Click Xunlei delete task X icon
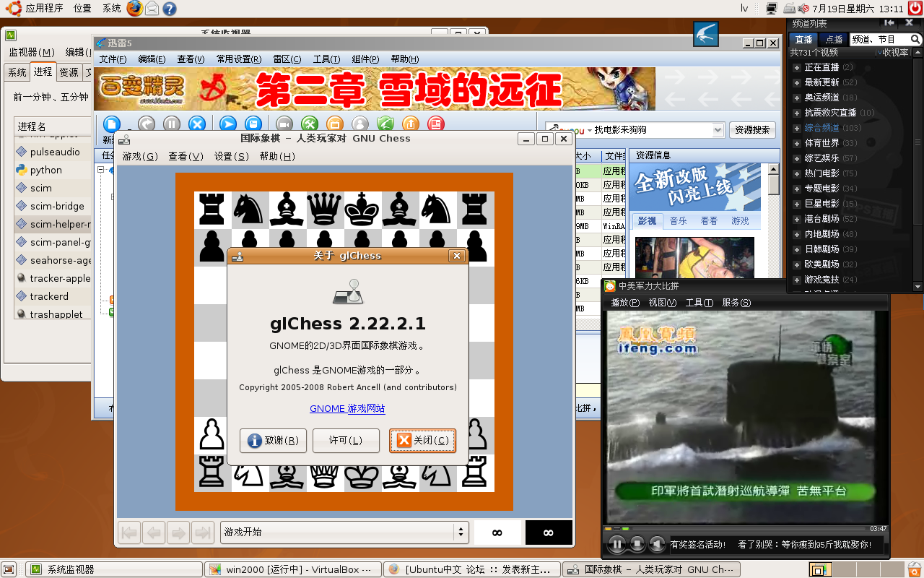 [197, 124]
